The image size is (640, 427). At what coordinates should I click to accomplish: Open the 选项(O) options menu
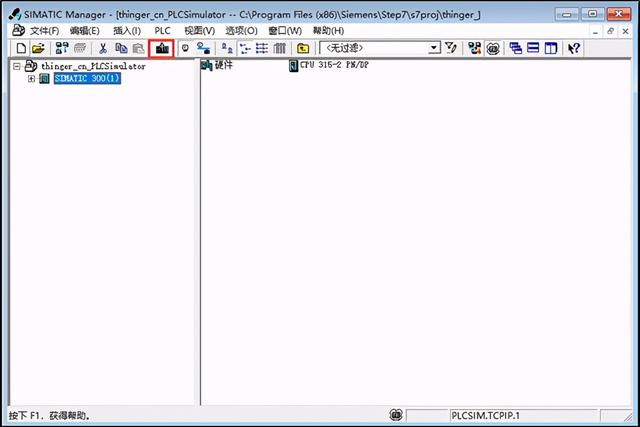click(241, 31)
